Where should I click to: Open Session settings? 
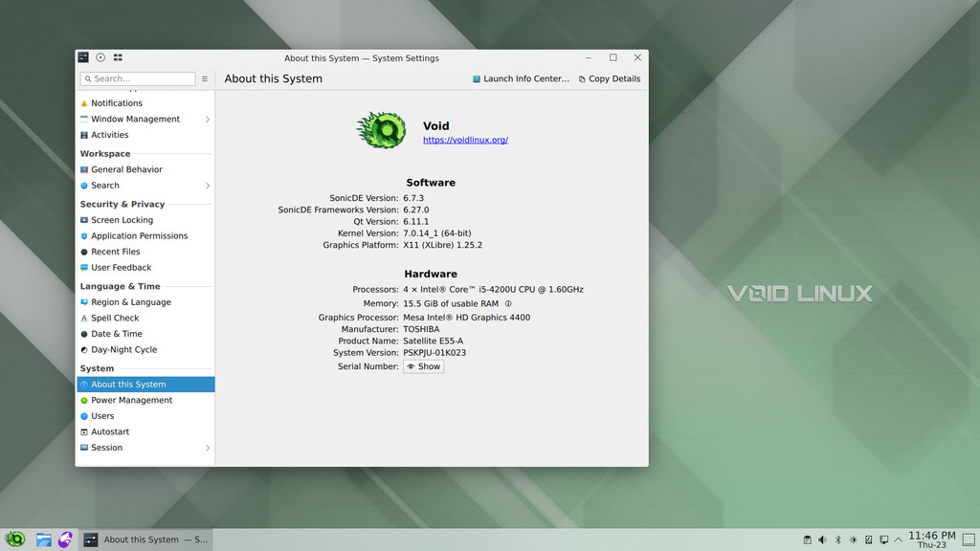click(x=145, y=448)
